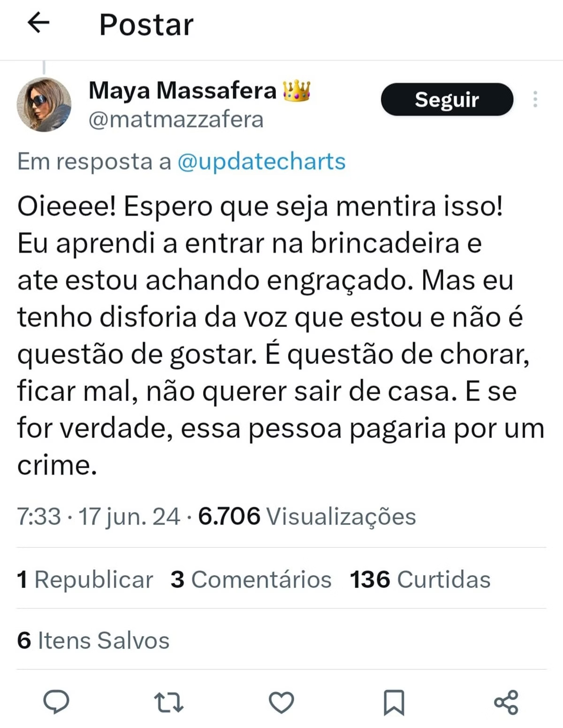Bookmark the post with save icon
Image resolution: width=563 pixels, height=728 pixels.
tap(394, 702)
